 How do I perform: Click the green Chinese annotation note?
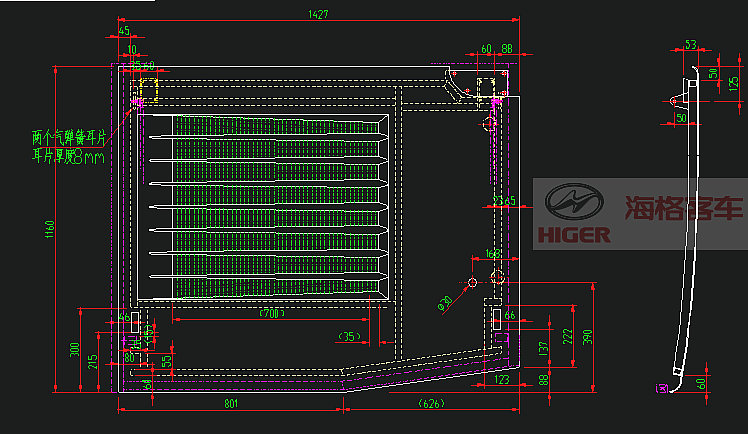point(70,146)
